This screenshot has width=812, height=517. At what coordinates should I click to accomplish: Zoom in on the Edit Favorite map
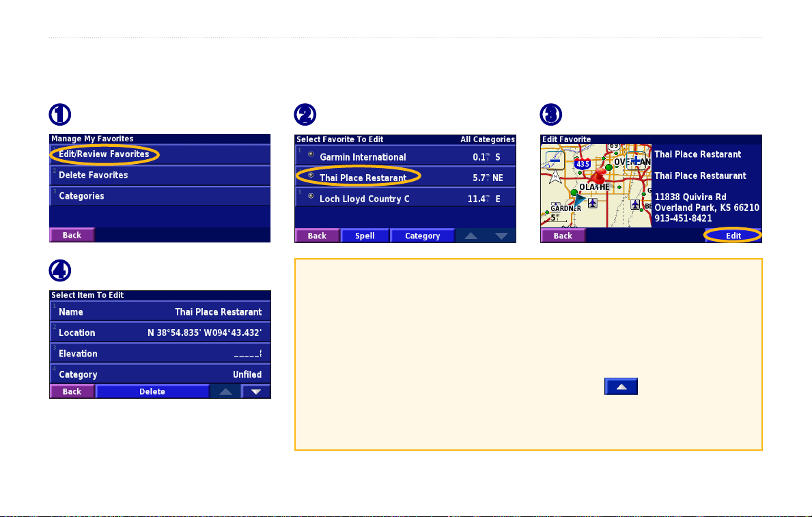635,161
